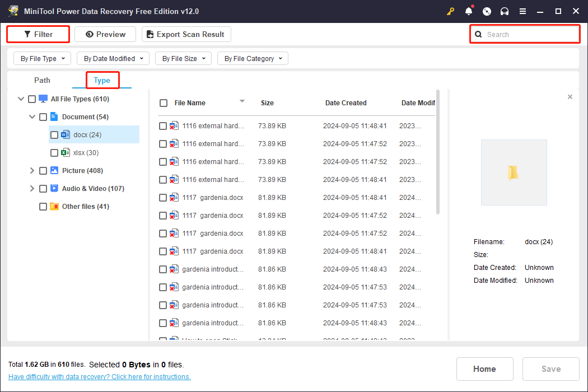Screen dimensions: 588x392
Task: Sort by the Size column header
Action: click(267, 103)
